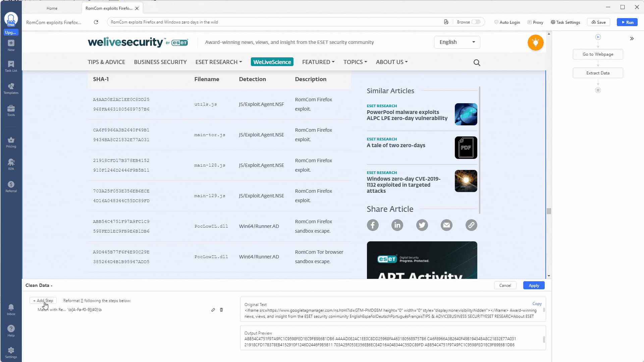Screen dimensions: 644x362
Task: Open the English language selector dropdown
Action: click(458, 42)
